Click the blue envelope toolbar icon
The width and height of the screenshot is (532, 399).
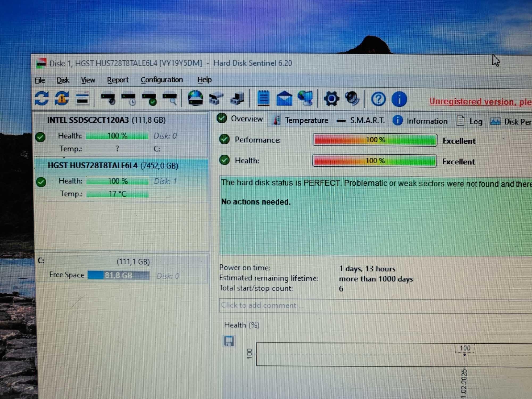coord(284,99)
